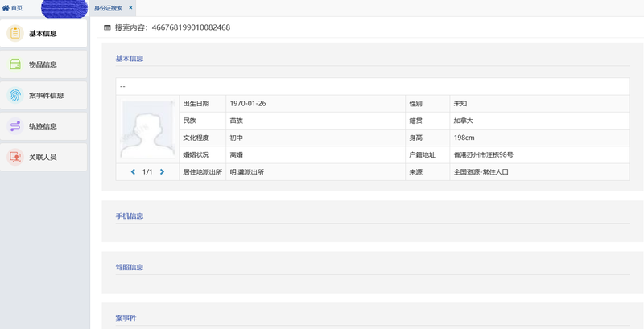Click the name row showing --
Screen dimensions: 644x329
(x=373, y=86)
